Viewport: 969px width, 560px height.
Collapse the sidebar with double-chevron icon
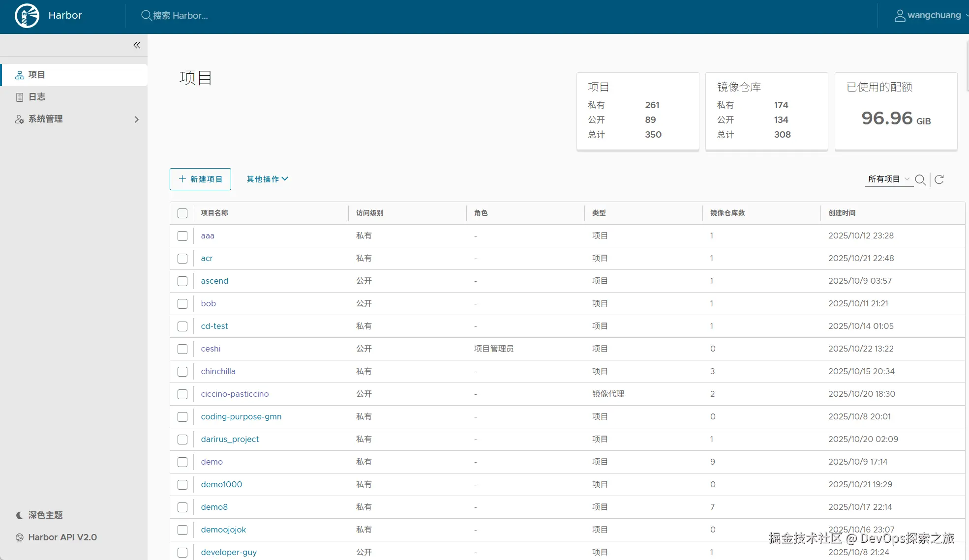pyautogui.click(x=137, y=45)
